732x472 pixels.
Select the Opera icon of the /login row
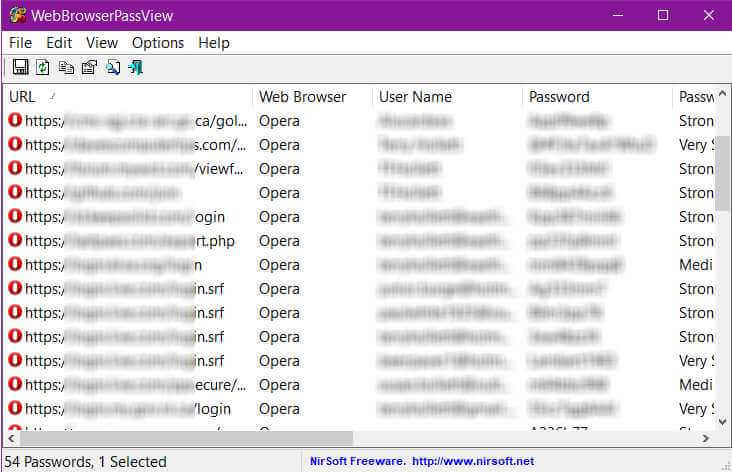pyautogui.click(x=15, y=409)
